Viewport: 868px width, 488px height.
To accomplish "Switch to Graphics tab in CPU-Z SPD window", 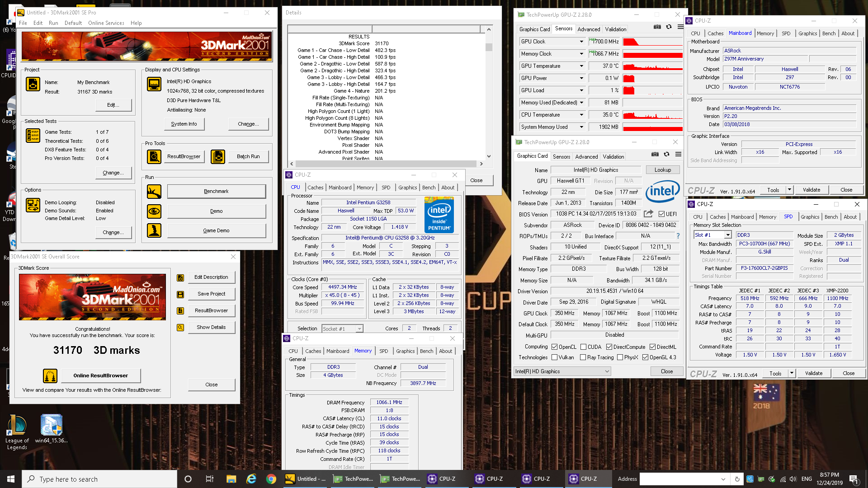I will [x=810, y=217].
